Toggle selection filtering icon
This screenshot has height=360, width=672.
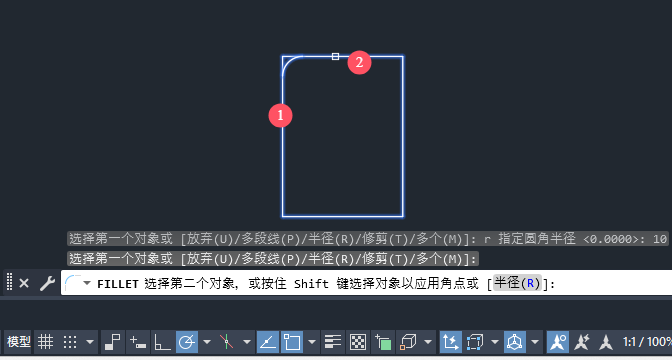[x=475, y=342]
